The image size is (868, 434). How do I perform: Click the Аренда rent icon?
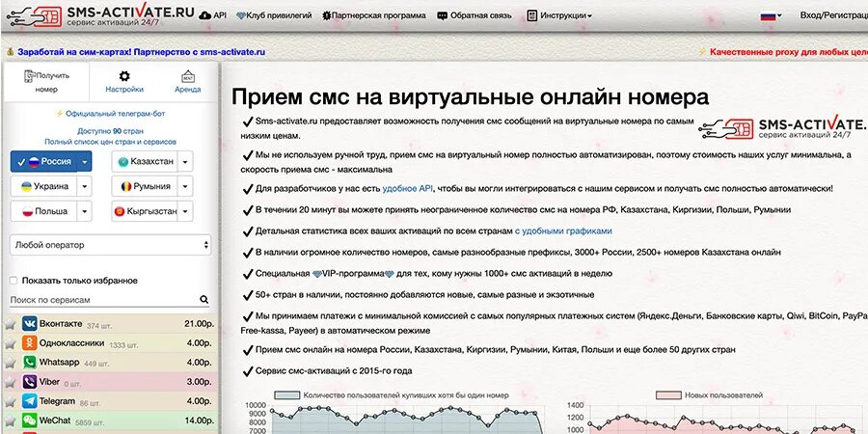[188, 76]
